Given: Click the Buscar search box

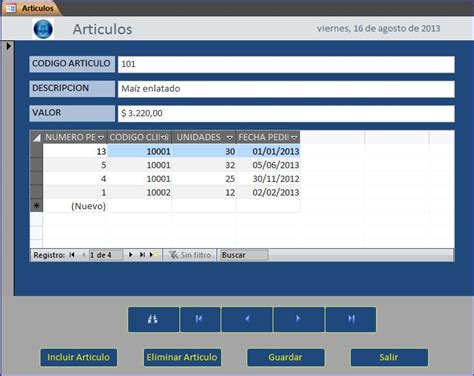Looking at the screenshot, I should click(x=244, y=255).
